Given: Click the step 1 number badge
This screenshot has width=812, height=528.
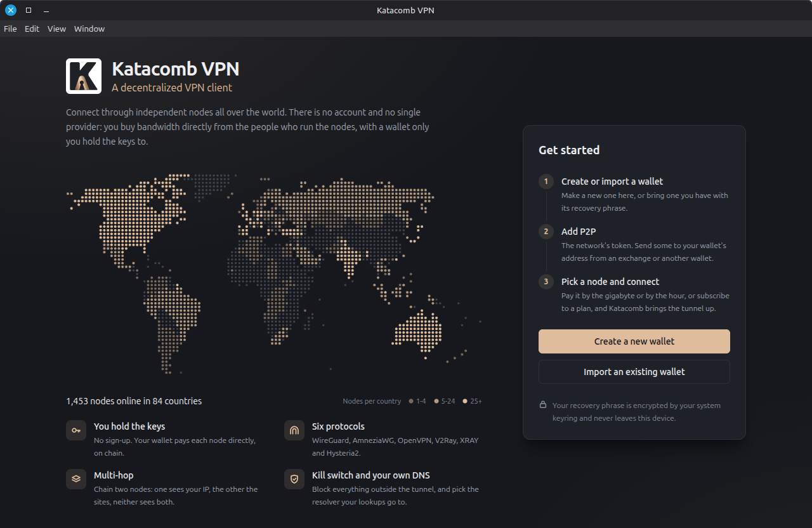Looking at the screenshot, I should click(546, 181).
